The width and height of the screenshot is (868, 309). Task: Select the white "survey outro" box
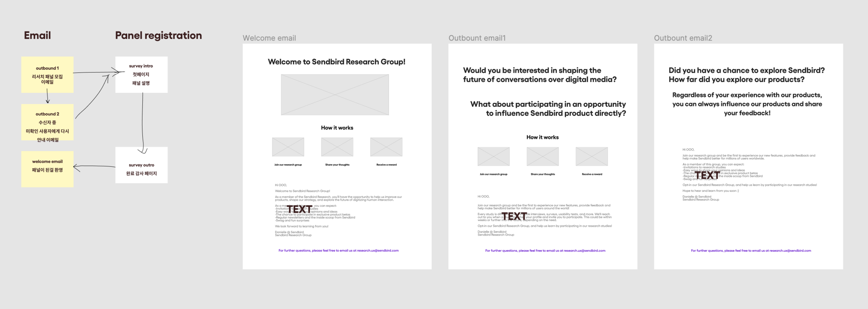pyautogui.click(x=141, y=165)
